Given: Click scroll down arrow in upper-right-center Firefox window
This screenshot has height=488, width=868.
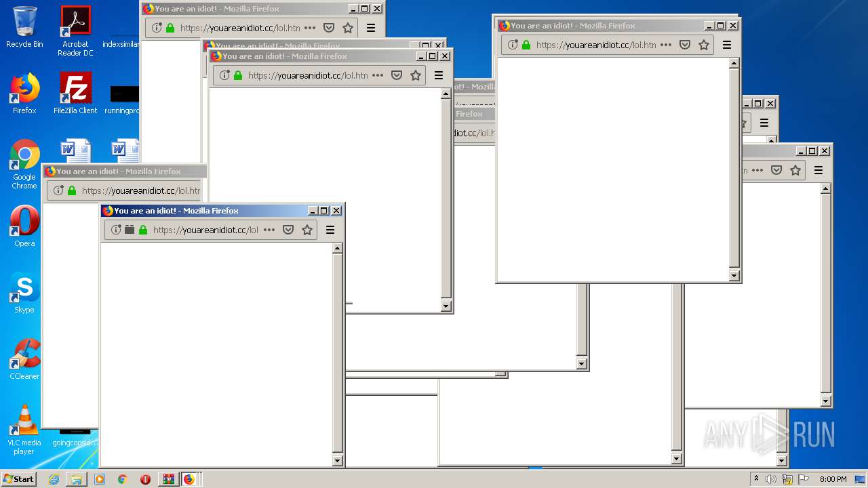Looking at the screenshot, I should click(x=734, y=276).
